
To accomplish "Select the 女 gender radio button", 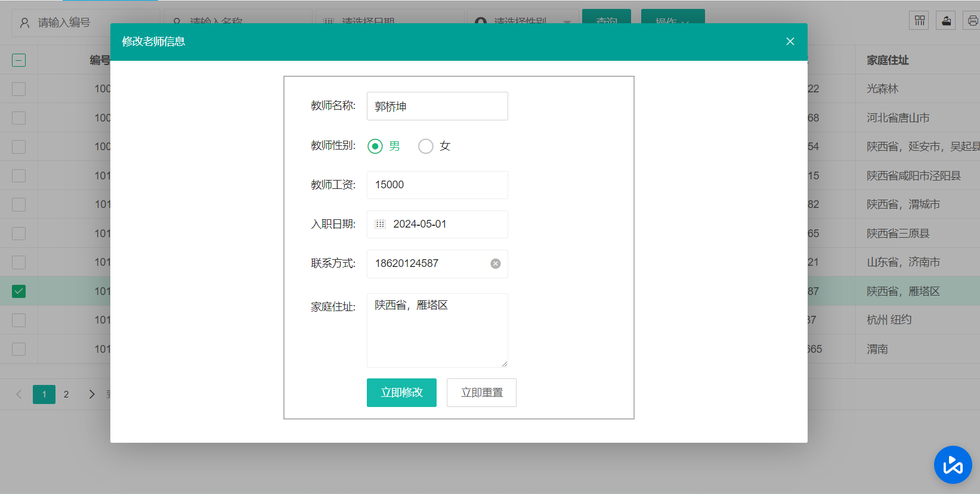I will 425,146.
